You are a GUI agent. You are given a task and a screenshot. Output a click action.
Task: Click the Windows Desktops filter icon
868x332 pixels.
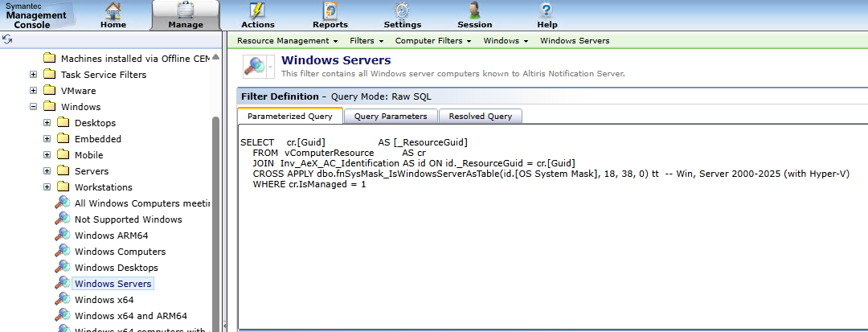click(63, 267)
